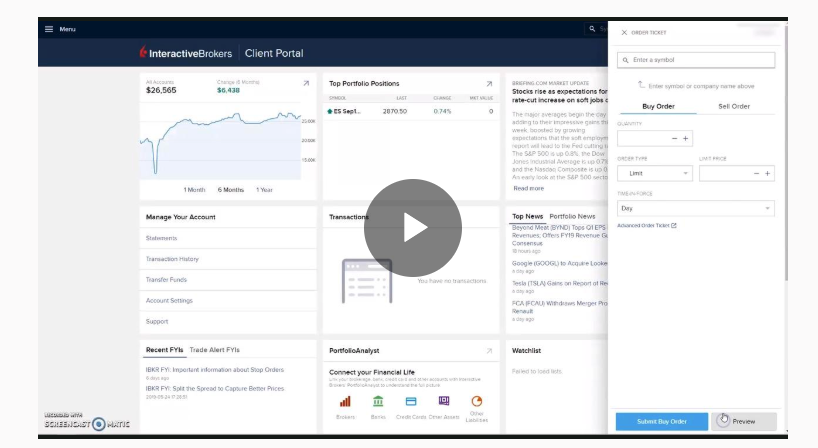The image size is (818, 448).
Task: Play the video with center play button
Action: (412, 228)
